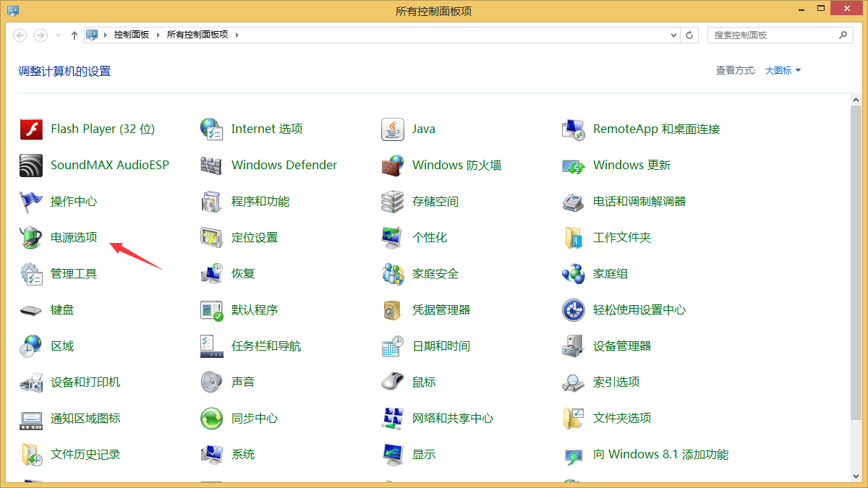Open the 任务栏和导航 icon
This screenshot has width=868, height=488.
click(x=211, y=346)
